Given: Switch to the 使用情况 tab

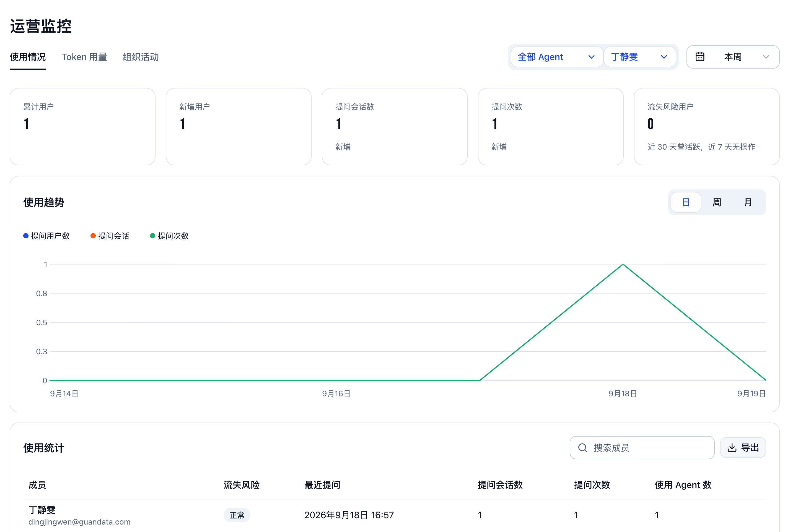Looking at the screenshot, I should [28, 57].
